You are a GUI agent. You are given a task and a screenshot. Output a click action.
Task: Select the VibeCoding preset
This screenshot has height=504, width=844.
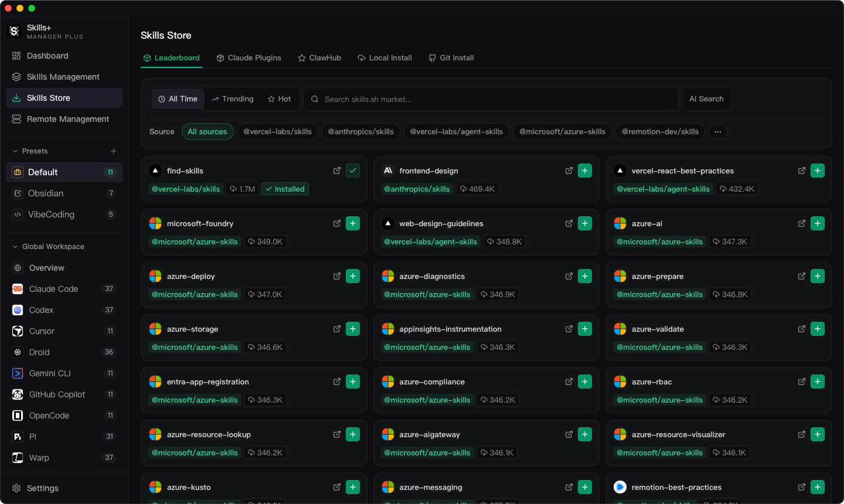[64, 214]
